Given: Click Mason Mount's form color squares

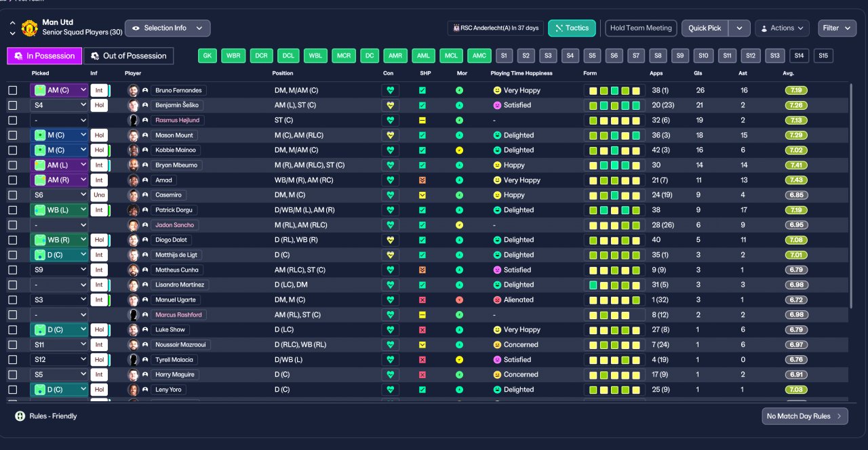Looking at the screenshot, I should tap(614, 136).
